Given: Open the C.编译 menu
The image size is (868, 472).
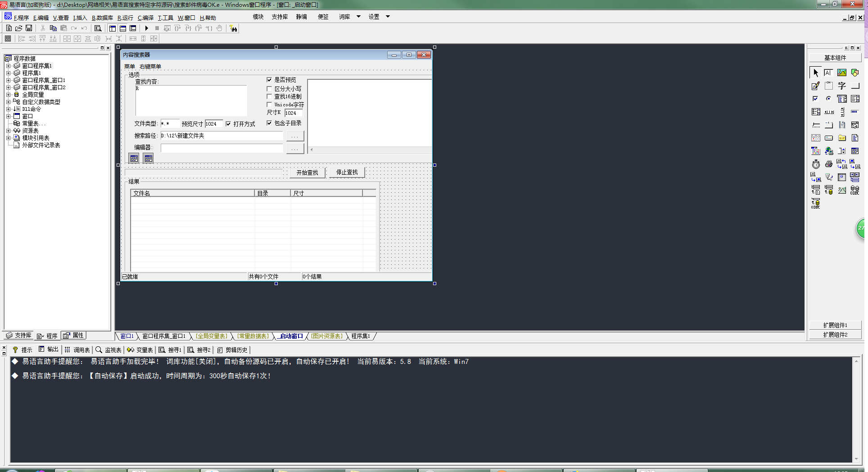Looking at the screenshot, I should 145,18.
